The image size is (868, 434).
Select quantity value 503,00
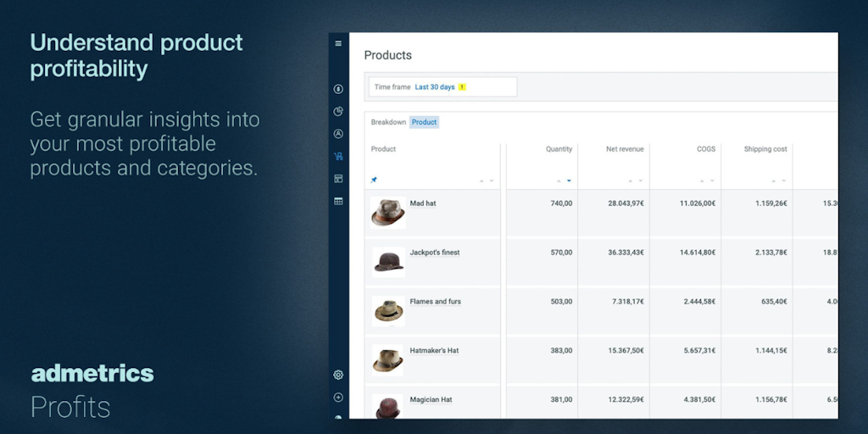coord(561,302)
